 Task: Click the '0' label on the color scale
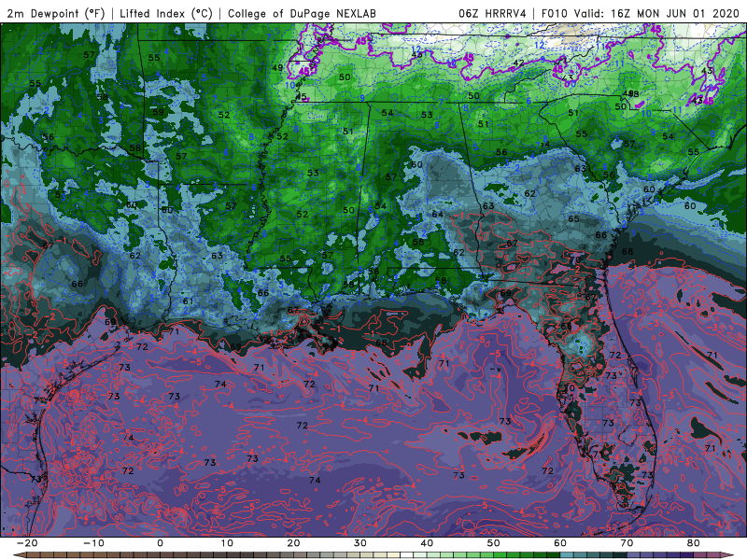point(160,543)
